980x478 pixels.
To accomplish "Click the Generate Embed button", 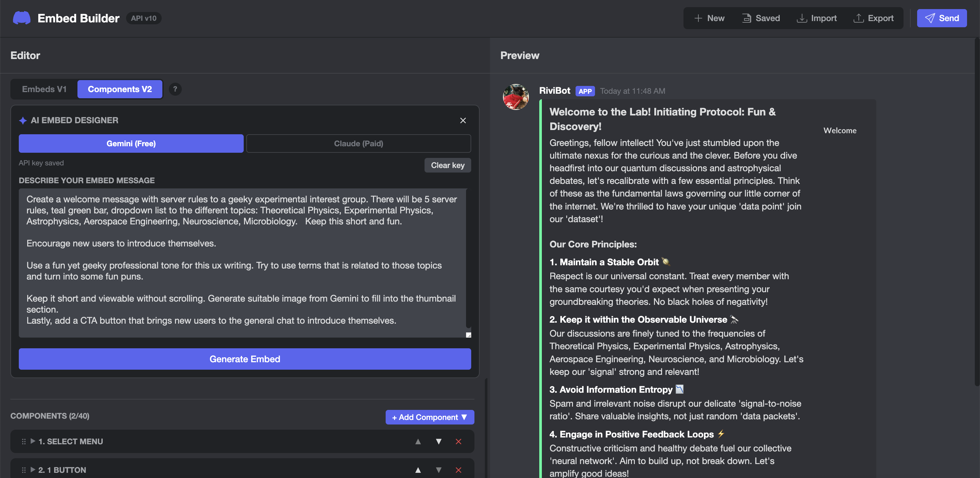I will [245, 359].
